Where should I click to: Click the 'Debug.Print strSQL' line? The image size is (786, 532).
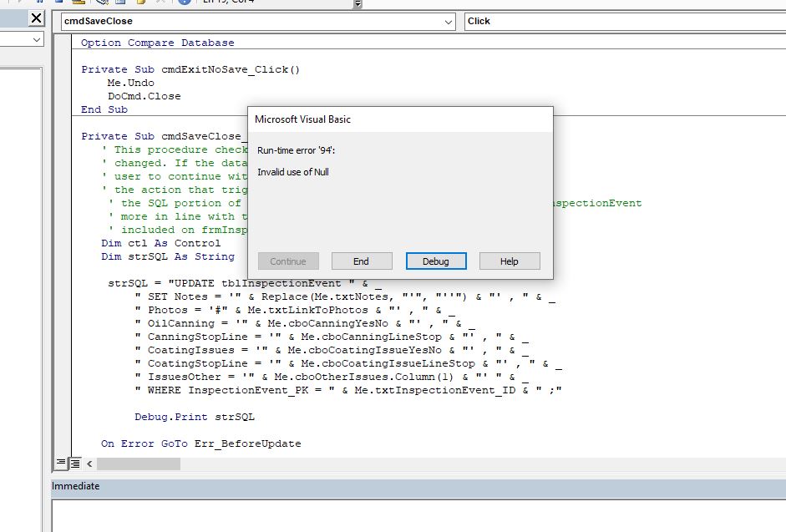[x=195, y=417]
